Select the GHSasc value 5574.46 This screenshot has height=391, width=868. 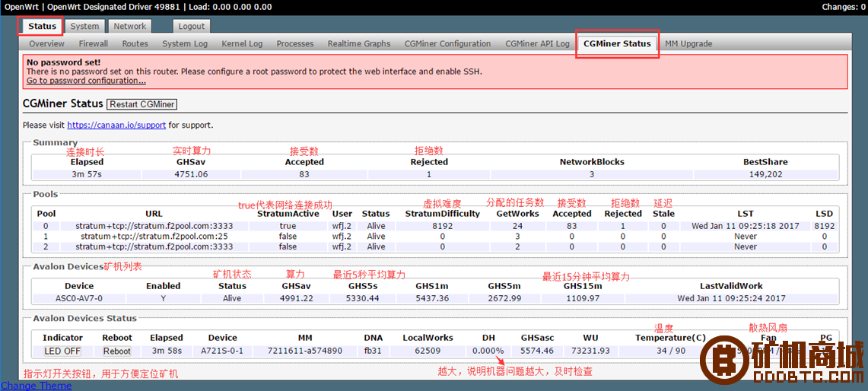537,351
